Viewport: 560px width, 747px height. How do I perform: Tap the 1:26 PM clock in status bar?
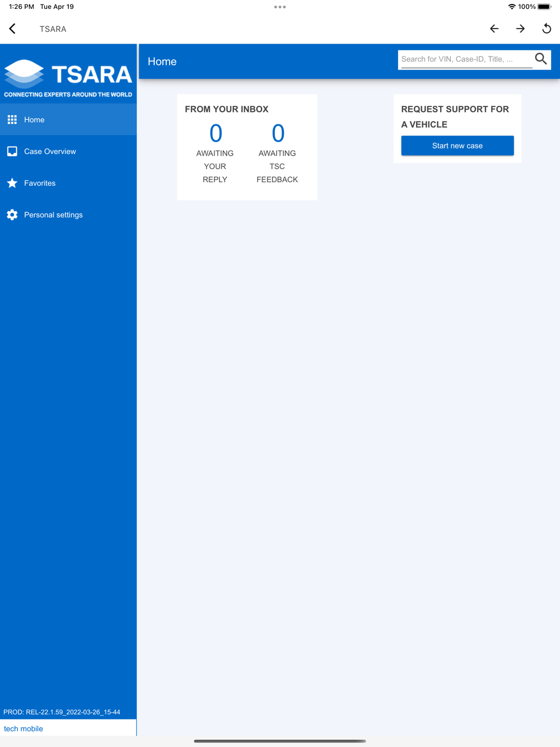21,7
